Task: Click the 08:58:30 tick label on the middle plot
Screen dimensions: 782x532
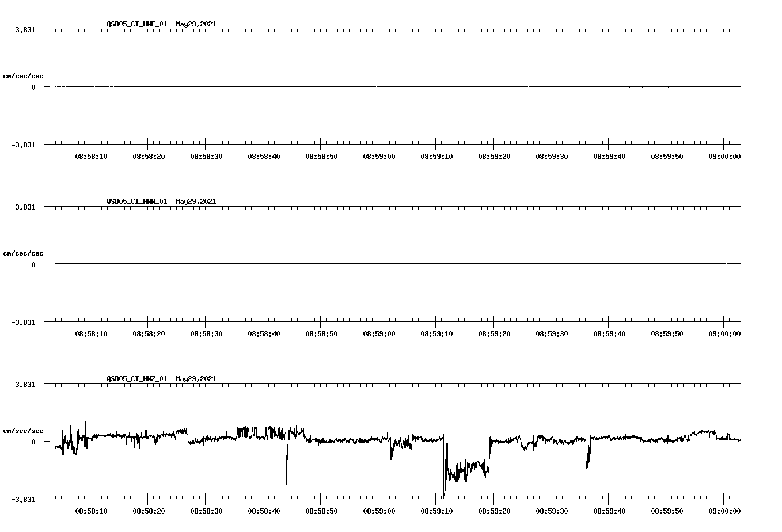Action: (x=206, y=333)
